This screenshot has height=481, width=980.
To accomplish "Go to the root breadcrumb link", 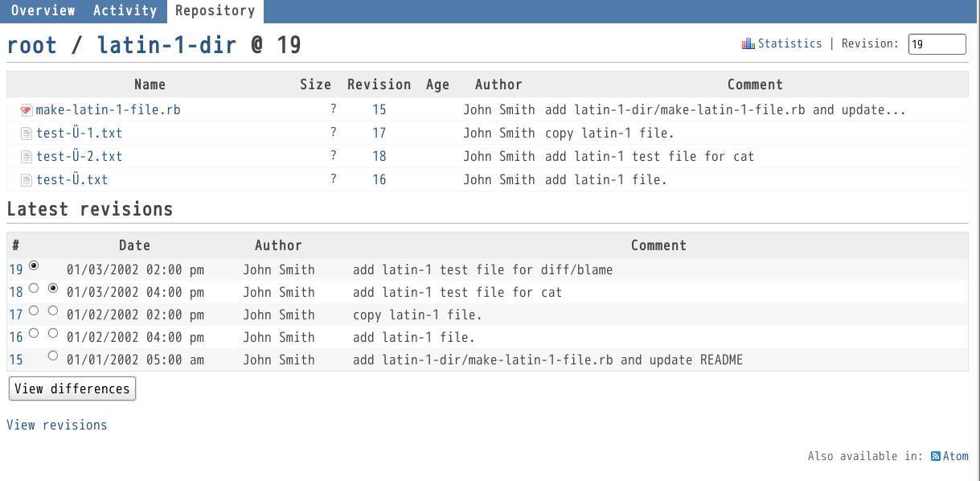I will (32, 45).
